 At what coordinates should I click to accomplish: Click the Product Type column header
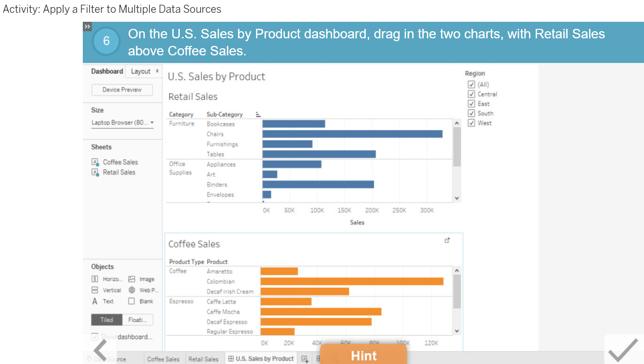pos(186,262)
